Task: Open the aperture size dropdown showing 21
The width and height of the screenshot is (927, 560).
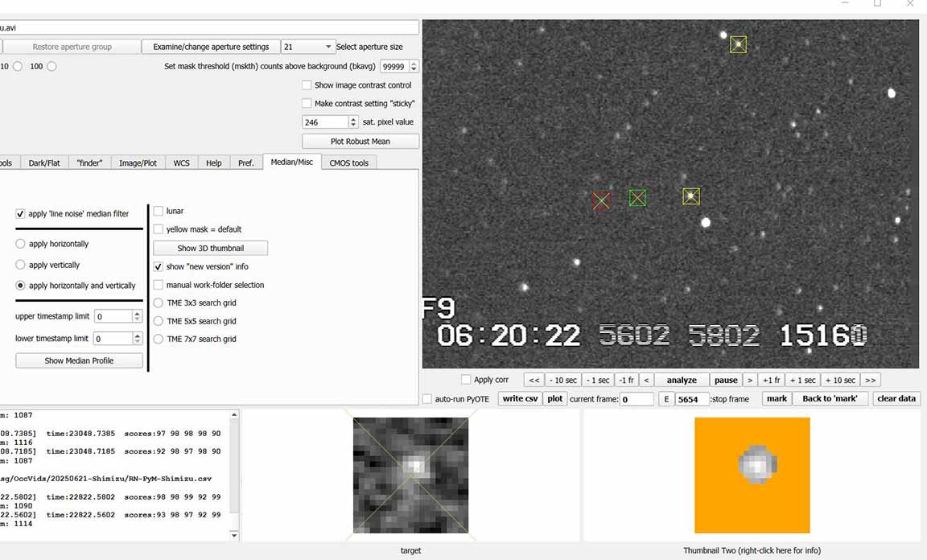Action: 307,47
